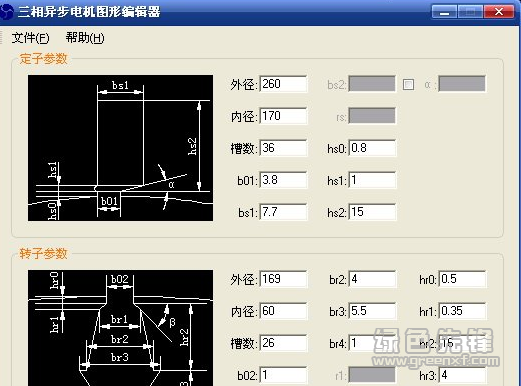Click the stator 内径 field showing 170

click(283, 116)
